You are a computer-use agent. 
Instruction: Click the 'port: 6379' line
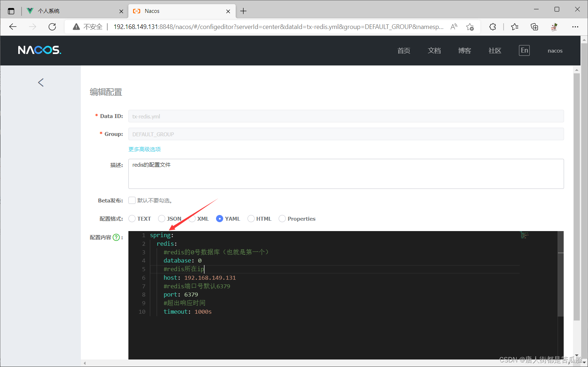(x=181, y=294)
